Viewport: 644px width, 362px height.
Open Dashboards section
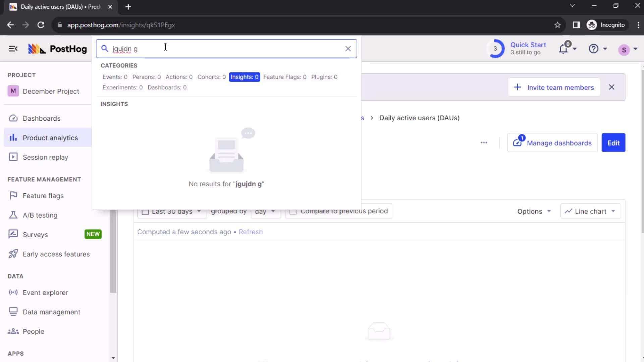tap(42, 118)
